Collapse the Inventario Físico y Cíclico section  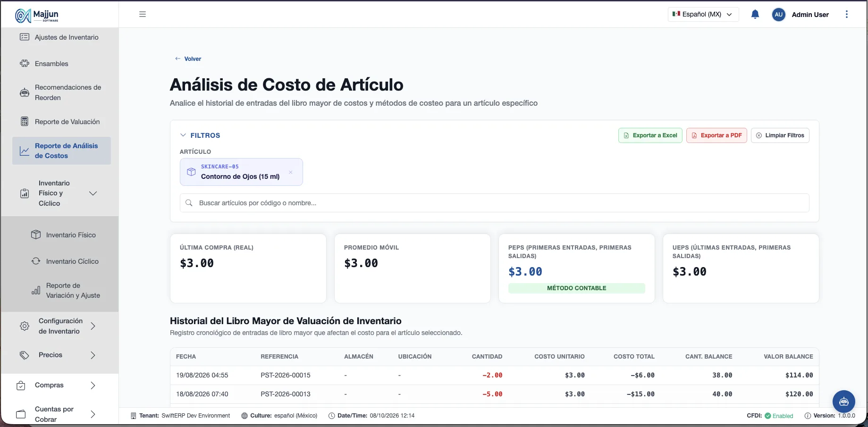[93, 193]
